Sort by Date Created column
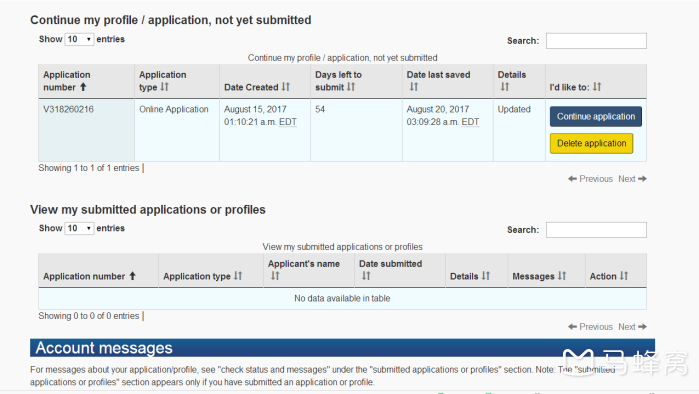 click(265, 81)
